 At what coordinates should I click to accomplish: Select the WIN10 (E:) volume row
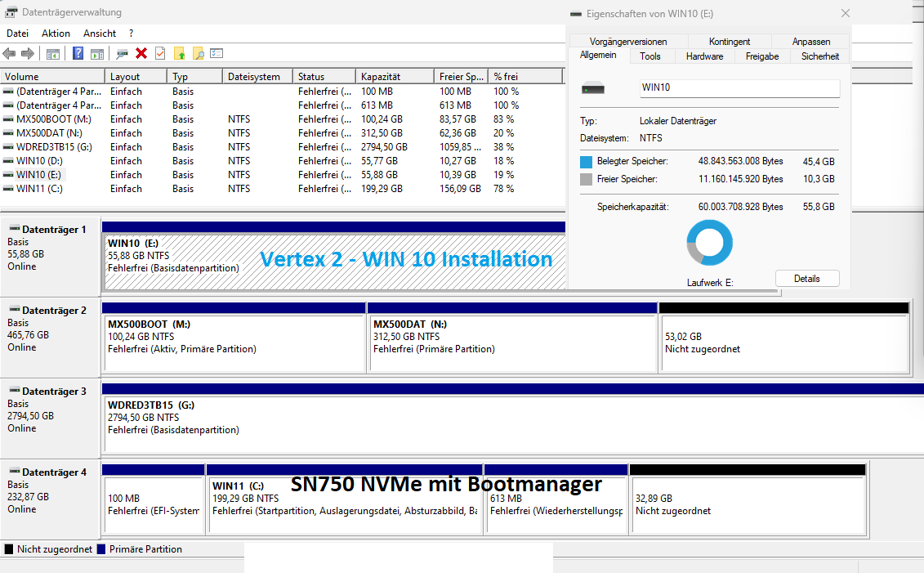[x=283, y=175]
